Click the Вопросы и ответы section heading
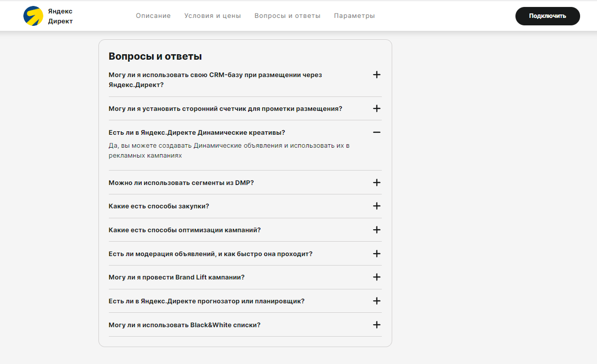The height and width of the screenshot is (364, 597). pos(155,56)
